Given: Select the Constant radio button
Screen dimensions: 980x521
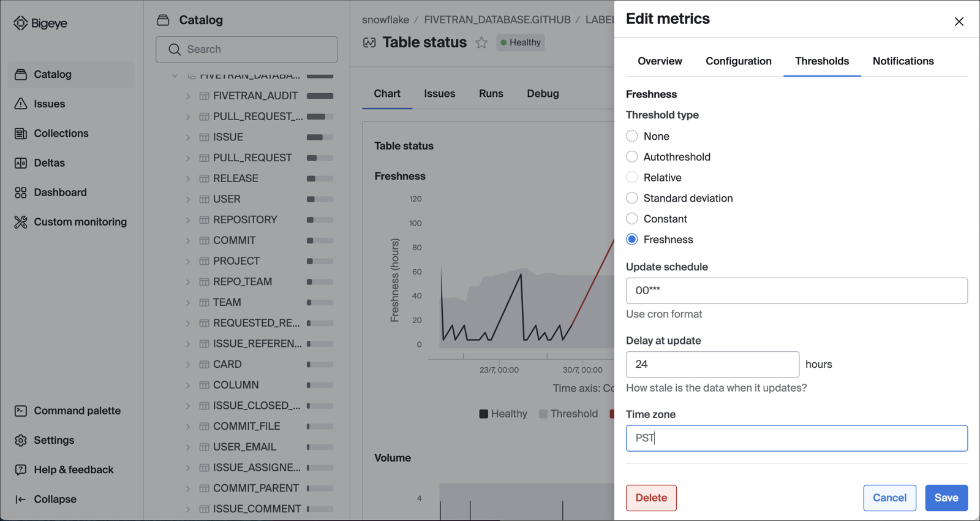Looking at the screenshot, I should 632,219.
